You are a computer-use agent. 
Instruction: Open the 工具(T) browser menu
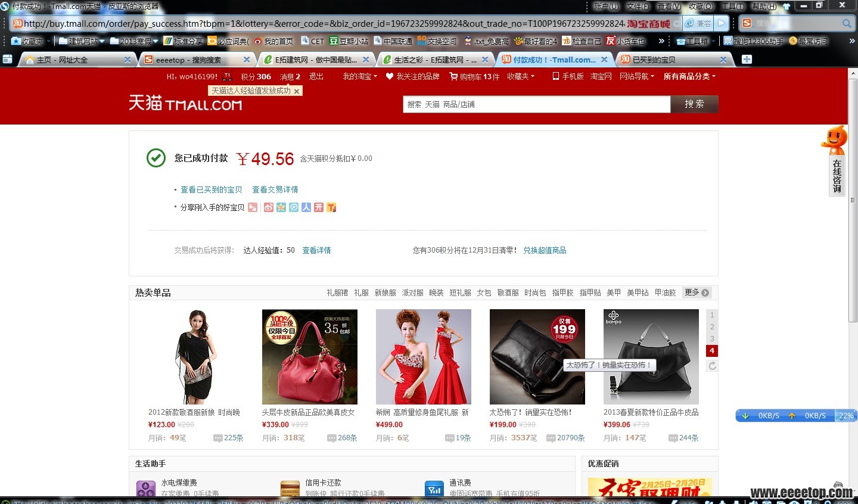coord(732,6)
